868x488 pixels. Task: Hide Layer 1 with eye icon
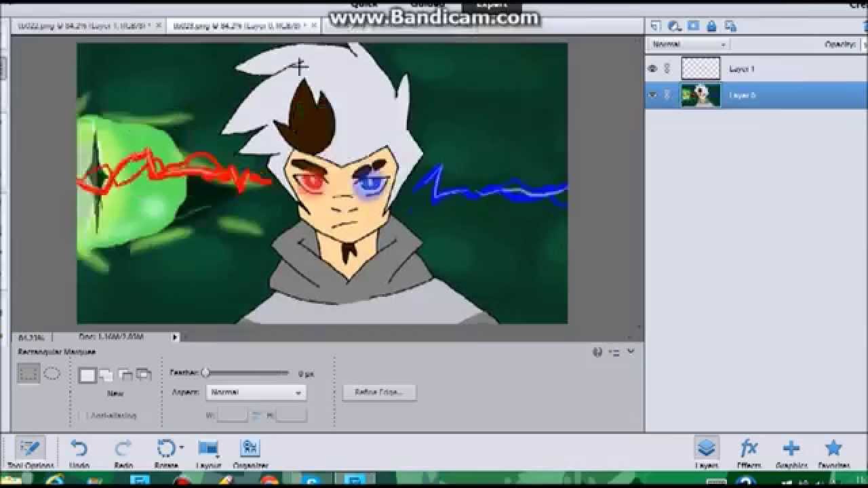(x=652, y=68)
